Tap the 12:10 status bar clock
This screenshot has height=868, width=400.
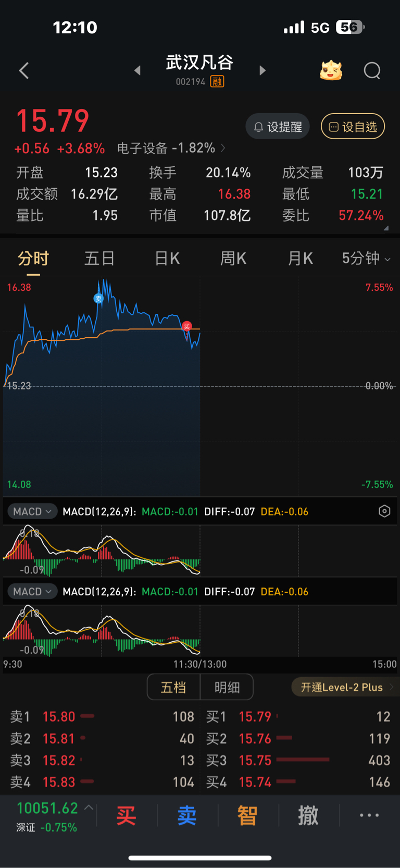pyautogui.click(x=75, y=27)
